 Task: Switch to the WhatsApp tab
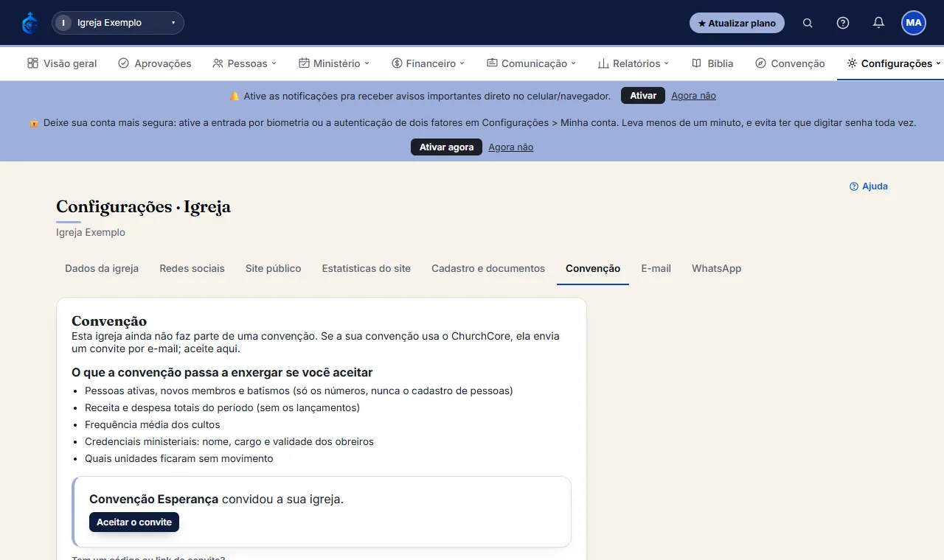pyautogui.click(x=717, y=269)
